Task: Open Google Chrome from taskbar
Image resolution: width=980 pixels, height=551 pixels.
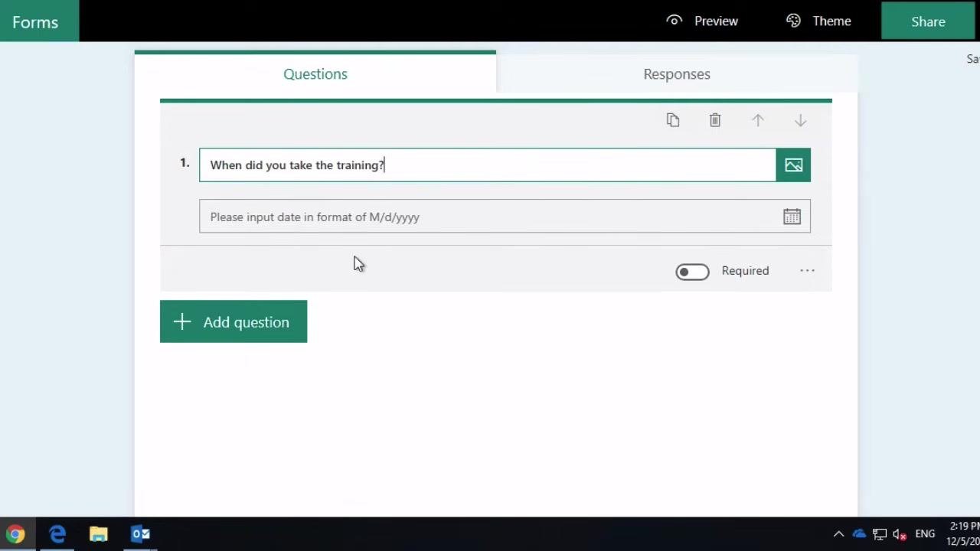Action: coord(15,534)
